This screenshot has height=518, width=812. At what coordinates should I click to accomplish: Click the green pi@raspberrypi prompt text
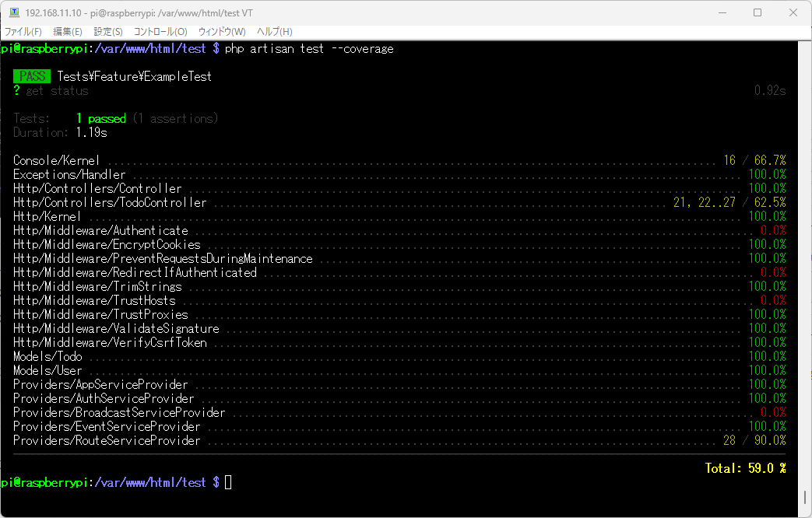point(43,48)
